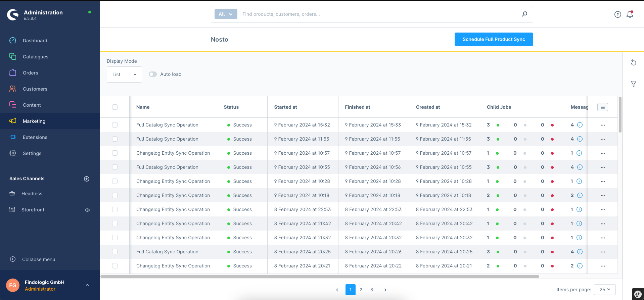Viewport: 644px width, 300px height.
Task: Click the refresh list icon
Action: pos(634,63)
